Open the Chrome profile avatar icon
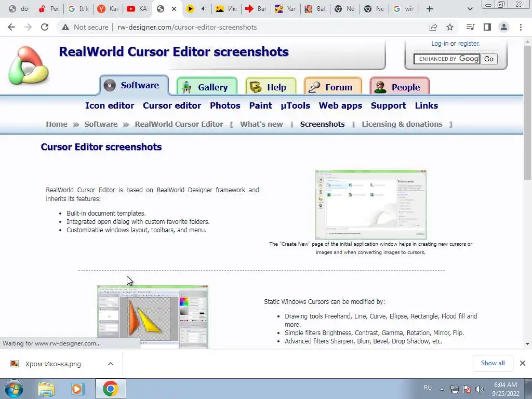The image size is (532, 399). tap(504, 27)
